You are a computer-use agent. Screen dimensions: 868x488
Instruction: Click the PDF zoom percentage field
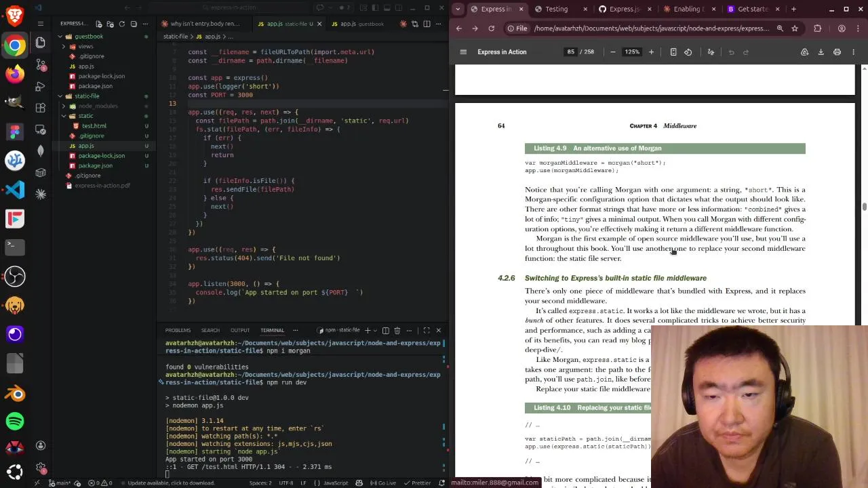[632, 52]
